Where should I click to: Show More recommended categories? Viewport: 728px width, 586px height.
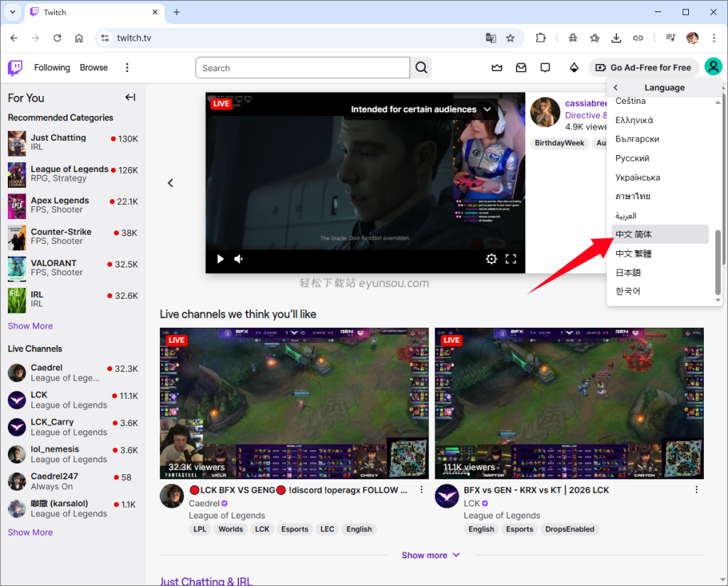tap(30, 326)
